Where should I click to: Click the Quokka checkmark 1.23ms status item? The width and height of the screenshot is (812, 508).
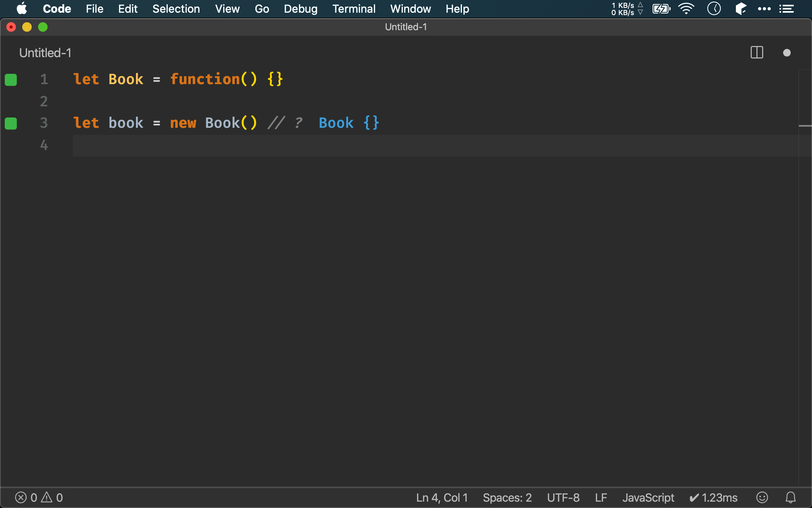point(714,497)
